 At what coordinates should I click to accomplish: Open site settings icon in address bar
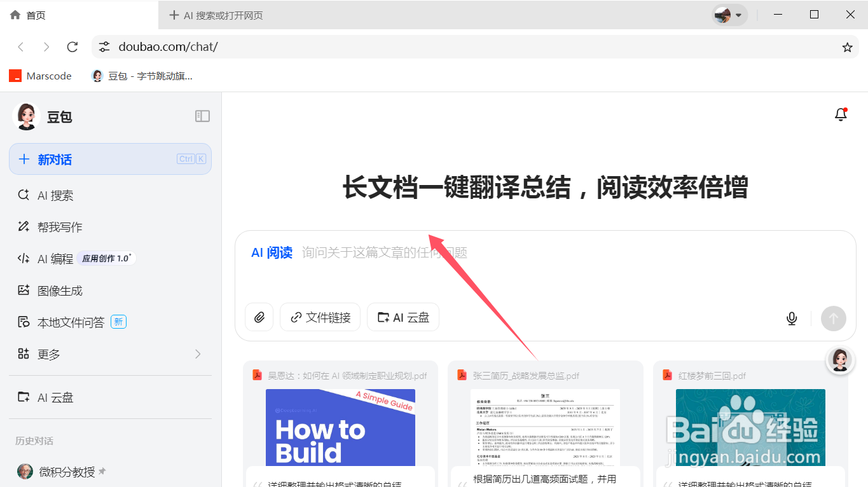tap(104, 47)
